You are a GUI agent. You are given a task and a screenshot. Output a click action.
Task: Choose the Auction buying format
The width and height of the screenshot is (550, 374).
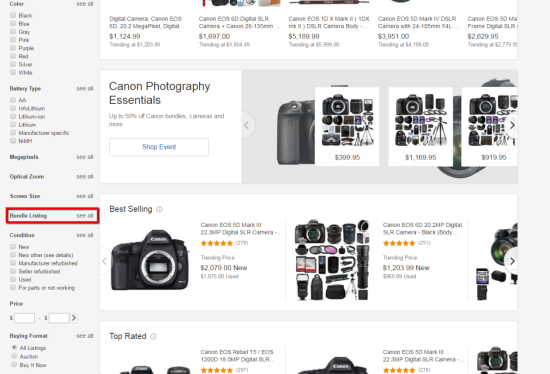pos(14,356)
